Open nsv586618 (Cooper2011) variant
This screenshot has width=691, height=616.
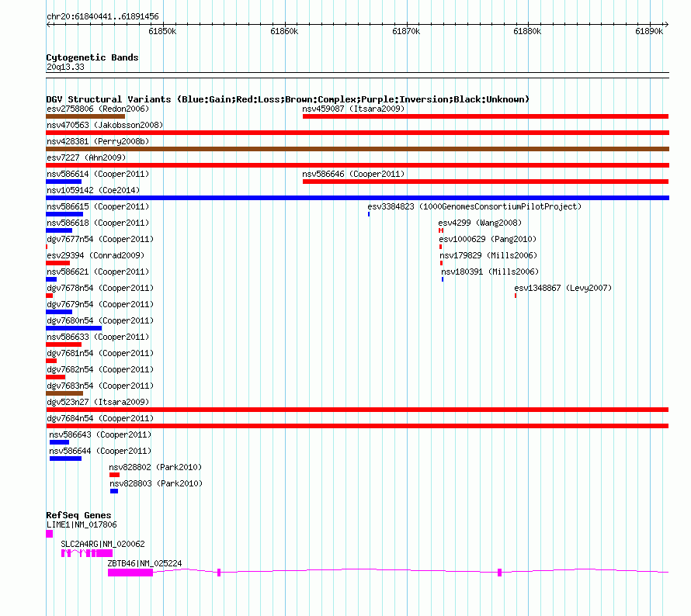[x=98, y=223]
